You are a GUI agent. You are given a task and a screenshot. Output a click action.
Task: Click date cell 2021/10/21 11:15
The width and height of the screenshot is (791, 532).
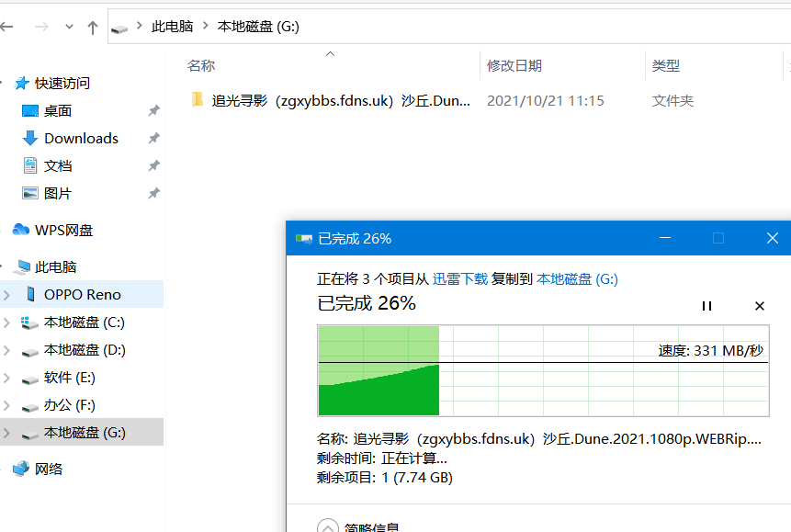click(x=546, y=100)
